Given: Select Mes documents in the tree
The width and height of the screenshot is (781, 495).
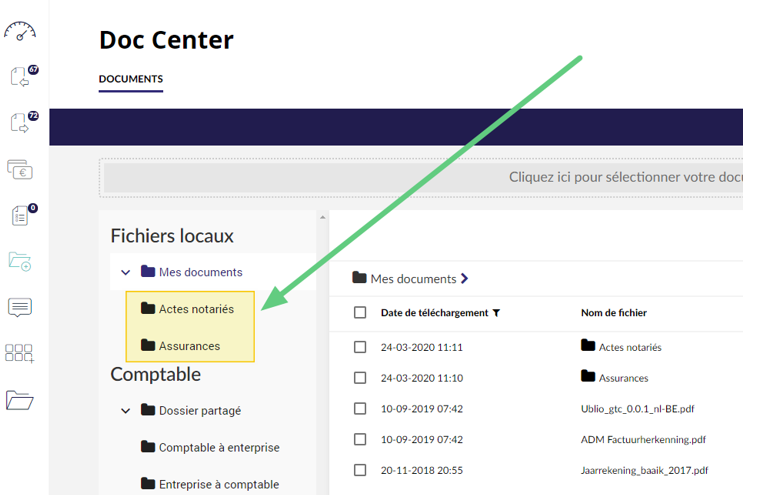Looking at the screenshot, I should click(201, 272).
